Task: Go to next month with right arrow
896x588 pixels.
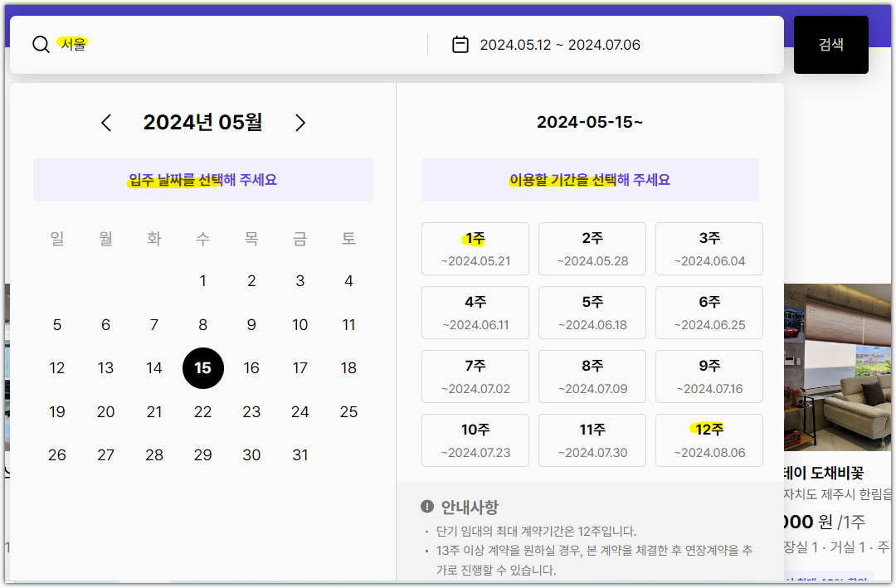Action: pyautogui.click(x=300, y=122)
